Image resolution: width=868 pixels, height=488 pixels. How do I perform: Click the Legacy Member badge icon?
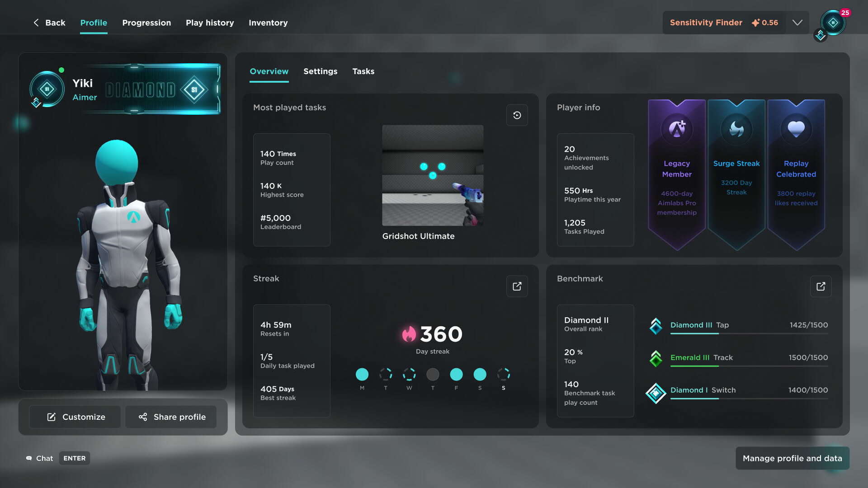[x=677, y=129]
